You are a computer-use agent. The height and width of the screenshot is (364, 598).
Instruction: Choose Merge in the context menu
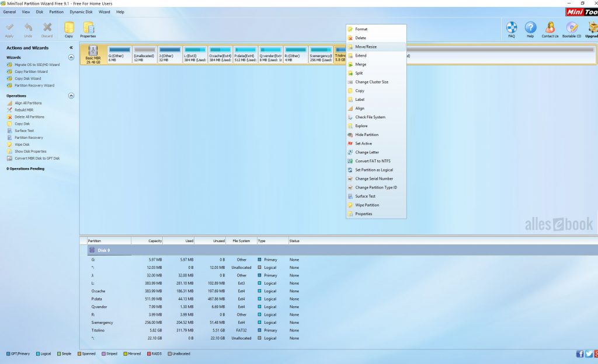[376, 64]
